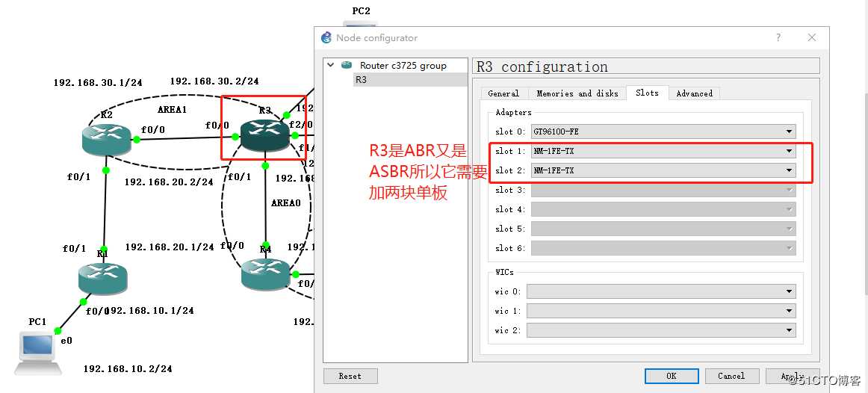Collapse the Router c3725 group tree
This screenshot has height=393, width=868.
[330, 65]
